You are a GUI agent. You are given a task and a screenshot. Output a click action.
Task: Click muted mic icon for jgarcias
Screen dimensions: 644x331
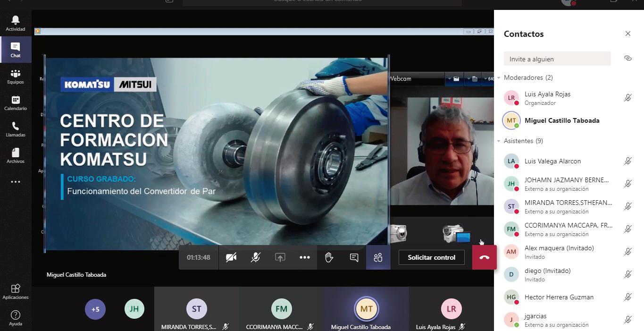[x=627, y=320]
